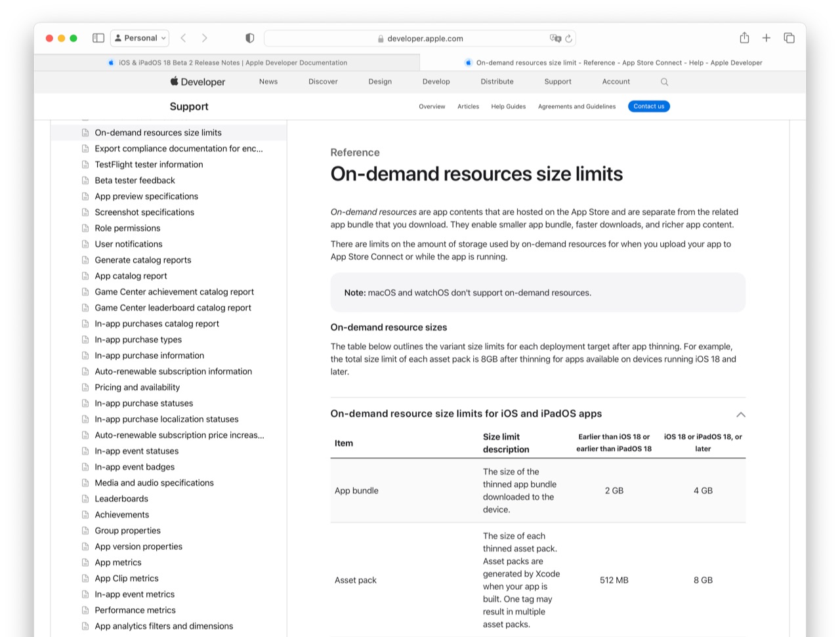Open the Discover menu item

[323, 81]
